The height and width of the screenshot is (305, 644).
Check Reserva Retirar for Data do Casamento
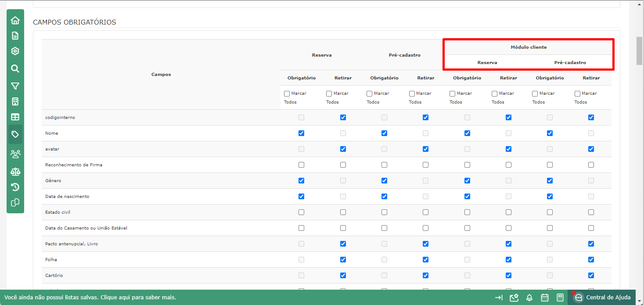click(343, 228)
